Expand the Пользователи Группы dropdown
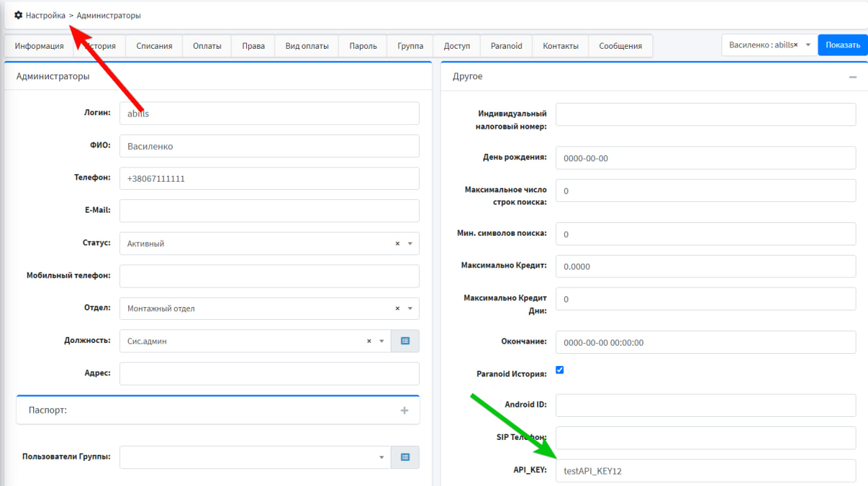 coord(381,458)
